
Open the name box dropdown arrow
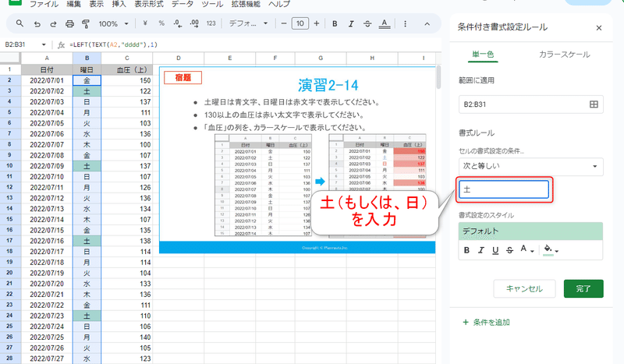point(44,44)
